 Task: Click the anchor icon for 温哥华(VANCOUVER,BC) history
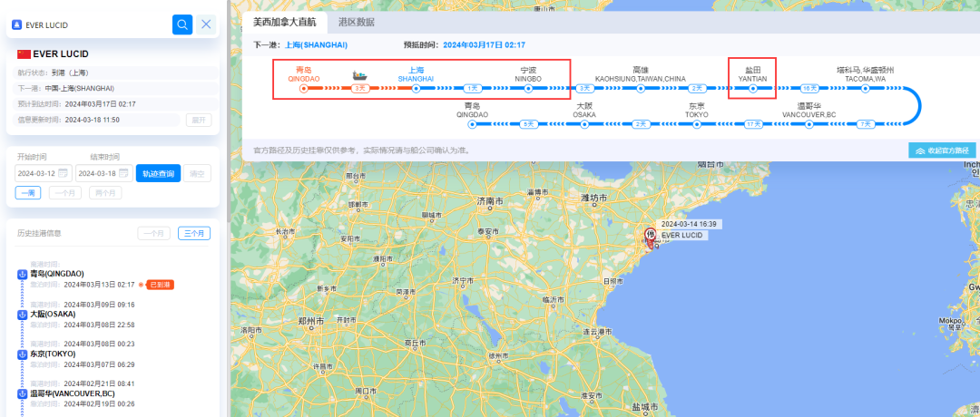[23, 394]
